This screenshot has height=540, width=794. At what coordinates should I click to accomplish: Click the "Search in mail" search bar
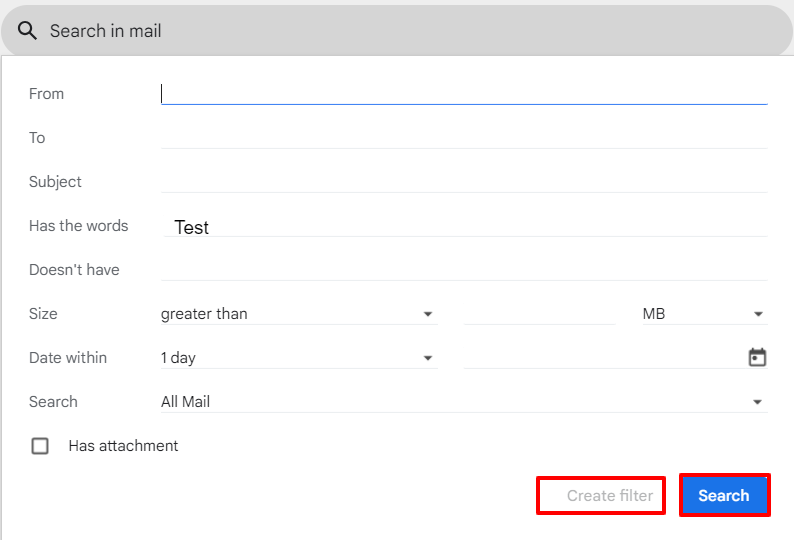click(x=400, y=31)
